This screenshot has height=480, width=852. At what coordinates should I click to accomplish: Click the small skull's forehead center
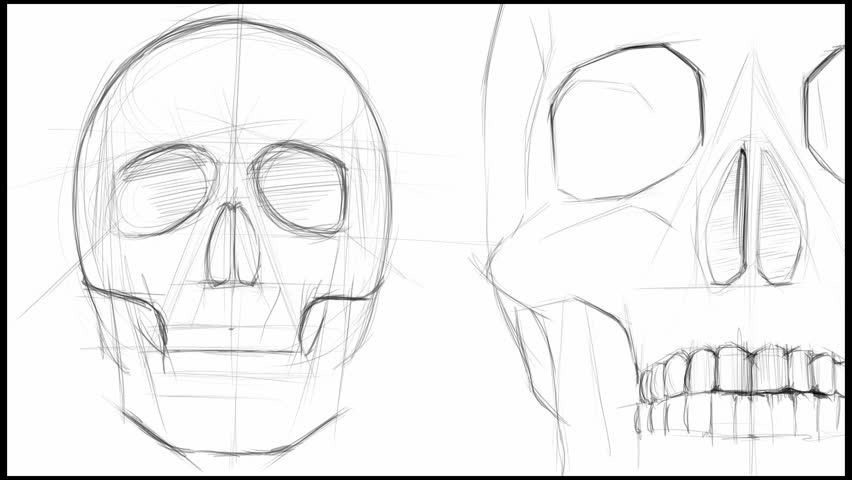point(236,100)
